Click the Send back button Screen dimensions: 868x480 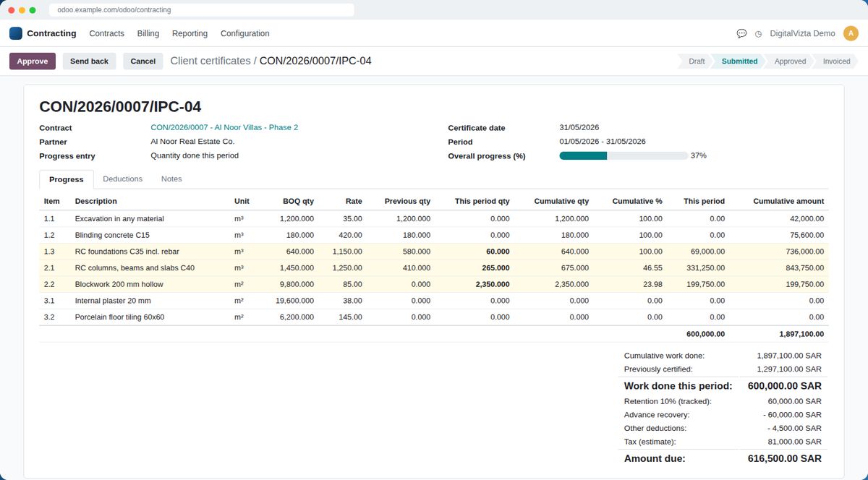[x=89, y=61]
